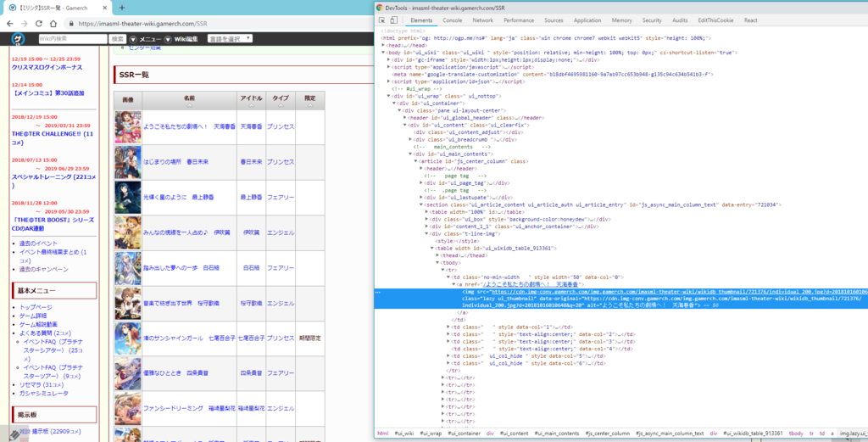868x442 pixels.
Task: Click thumbnail of 優雅なひととき 四条貴音
Action: coord(127,373)
